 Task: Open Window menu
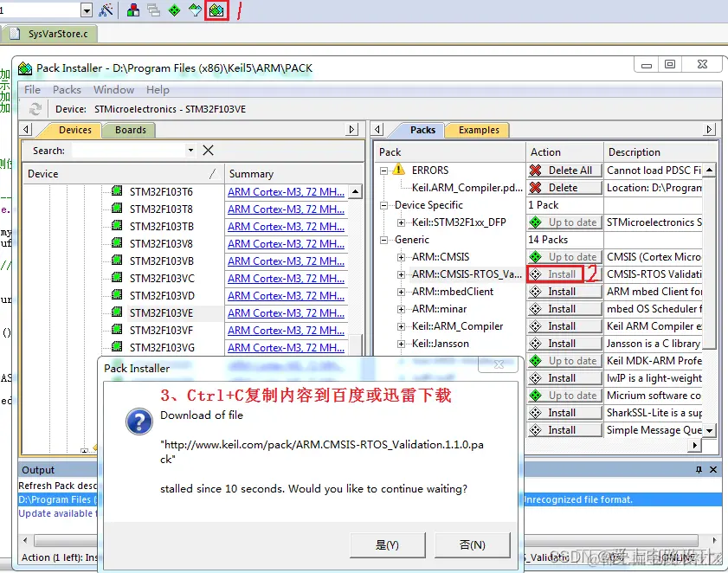pos(113,90)
